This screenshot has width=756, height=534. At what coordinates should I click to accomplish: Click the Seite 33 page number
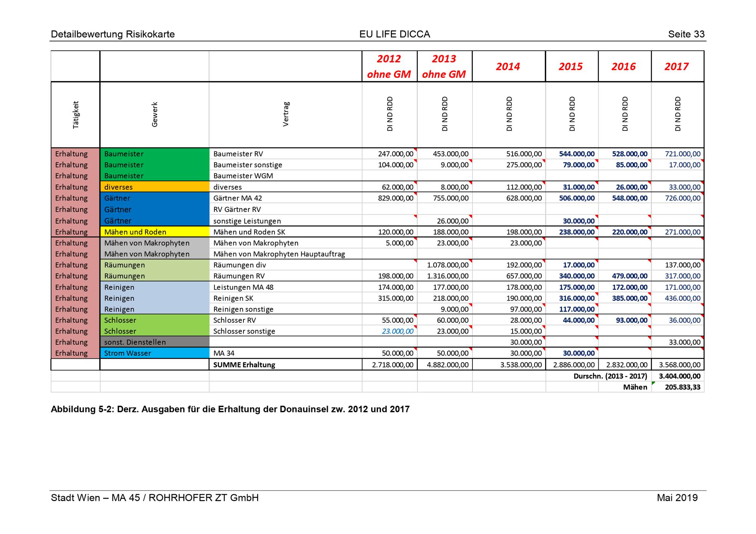click(686, 34)
